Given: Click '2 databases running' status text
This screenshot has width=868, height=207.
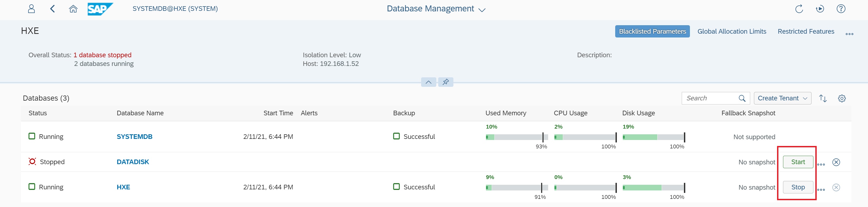Looking at the screenshot, I should coord(104,63).
